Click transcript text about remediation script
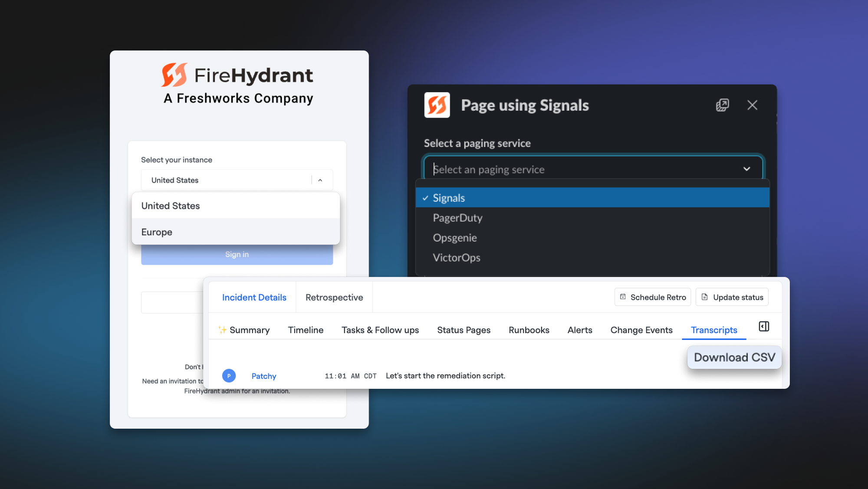 pyautogui.click(x=446, y=376)
